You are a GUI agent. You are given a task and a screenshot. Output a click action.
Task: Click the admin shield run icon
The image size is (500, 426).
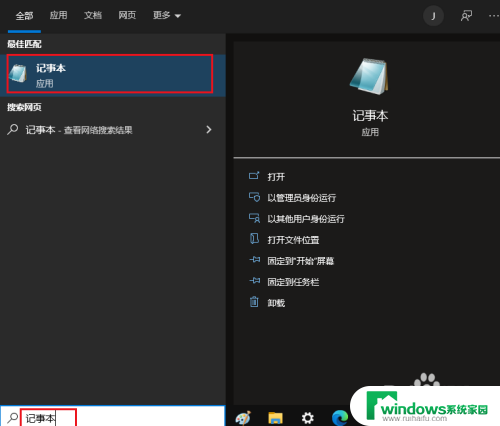tap(255, 197)
